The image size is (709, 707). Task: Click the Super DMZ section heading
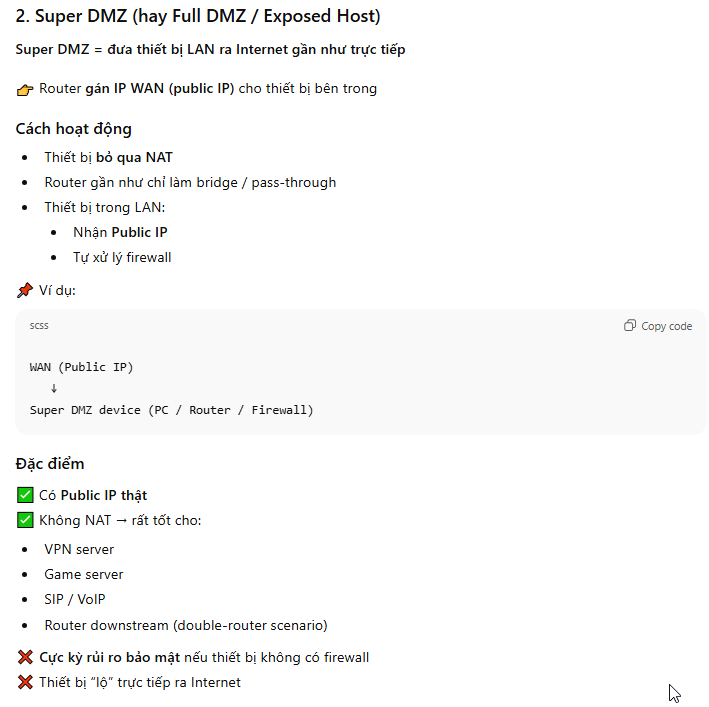click(x=198, y=17)
